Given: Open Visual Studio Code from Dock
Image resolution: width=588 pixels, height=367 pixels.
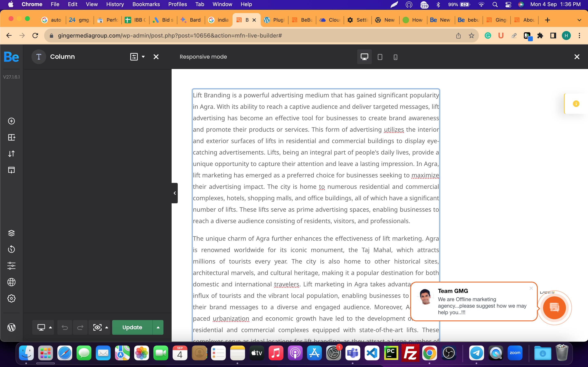Looking at the screenshot, I should 372,353.
